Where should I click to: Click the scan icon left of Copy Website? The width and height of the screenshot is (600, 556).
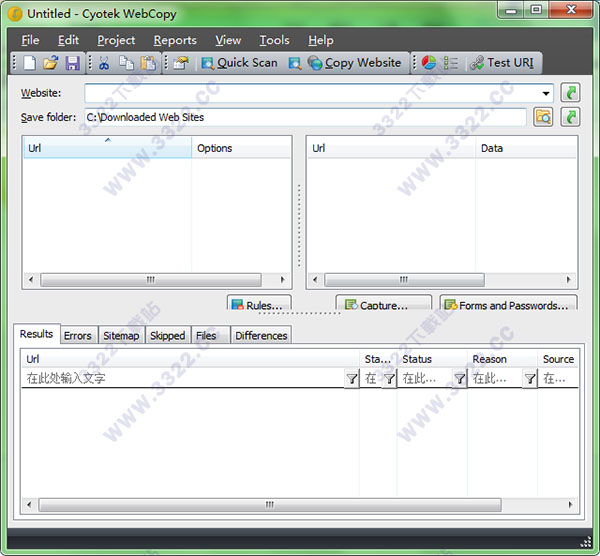pyautogui.click(x=295, y=63)
